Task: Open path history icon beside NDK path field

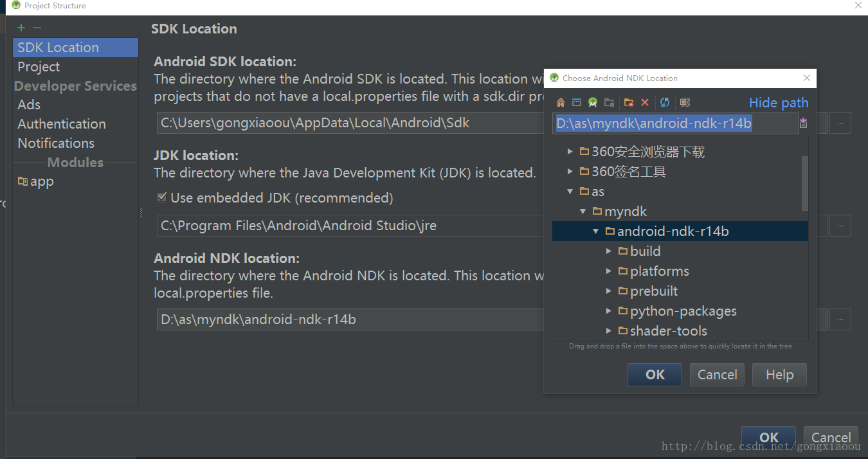Action: [x=803, y=123]
